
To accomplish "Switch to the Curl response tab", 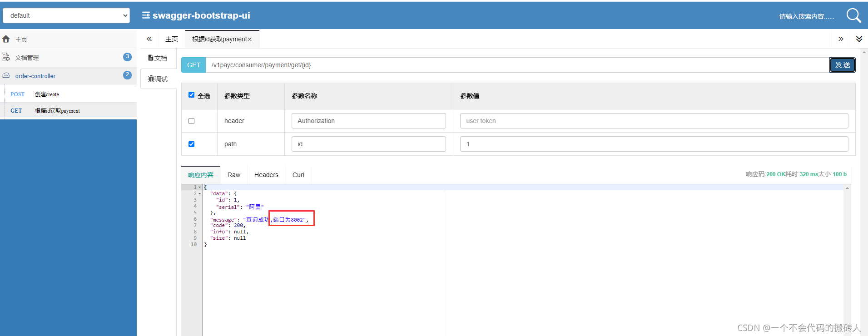I will tap(298, 175).
